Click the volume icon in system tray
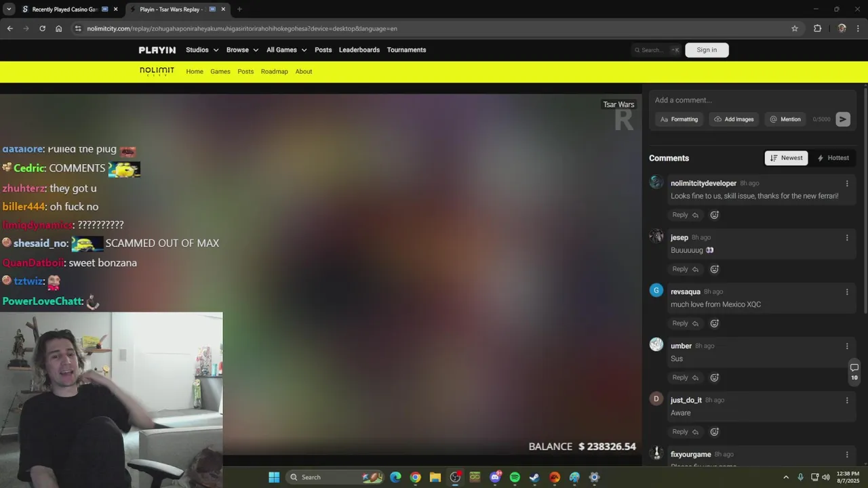 [x=826, y=477]
